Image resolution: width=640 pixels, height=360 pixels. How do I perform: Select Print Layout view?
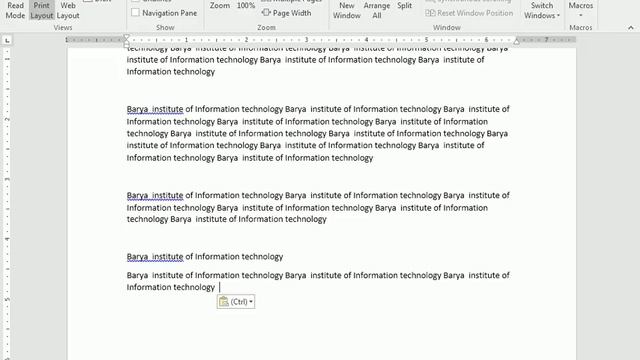click(x=42, y=10)
